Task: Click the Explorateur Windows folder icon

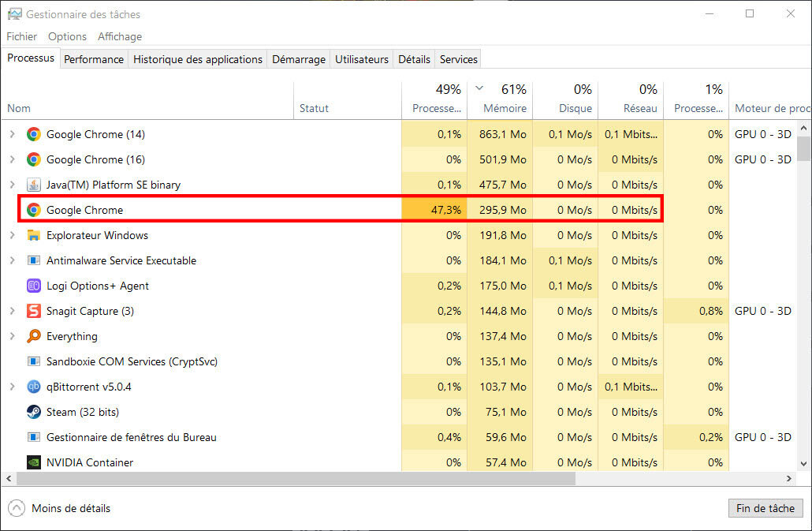Action: (x=34, y=235)
